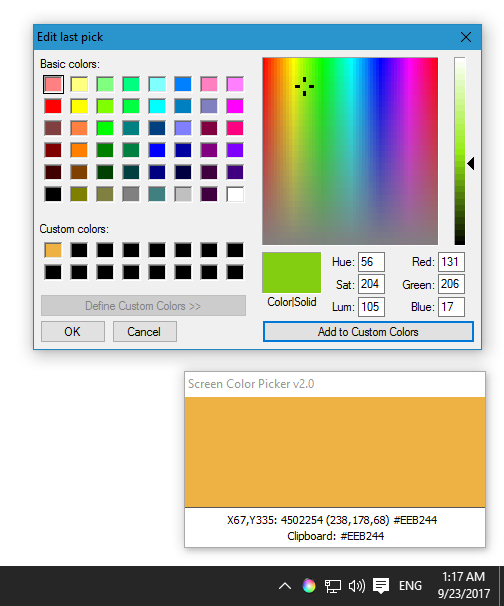Click the luminosity slider arrow marker
This screenshot has width=504, height=606.
coord(470,163)
